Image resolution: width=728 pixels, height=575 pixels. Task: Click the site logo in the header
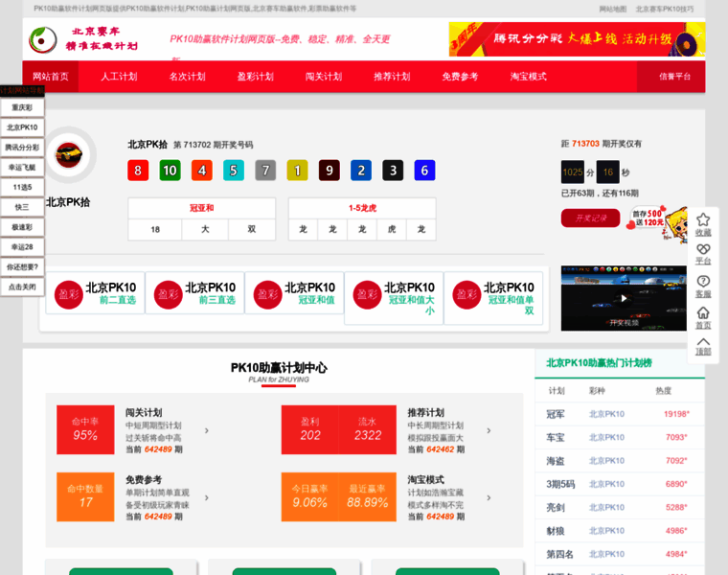tap(85, 39)
